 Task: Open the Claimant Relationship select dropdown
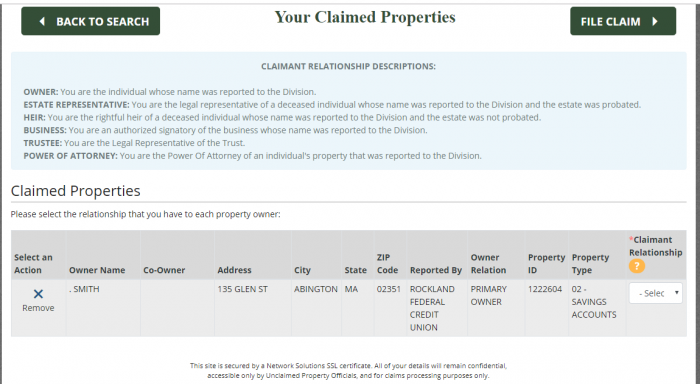(655, 293)
